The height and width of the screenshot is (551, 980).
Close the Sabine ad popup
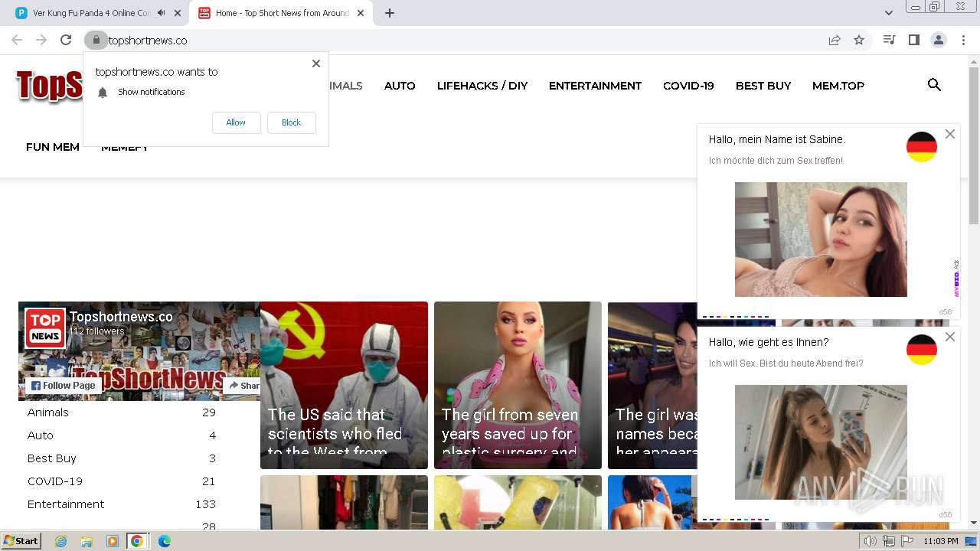click(x=950, y=134)
